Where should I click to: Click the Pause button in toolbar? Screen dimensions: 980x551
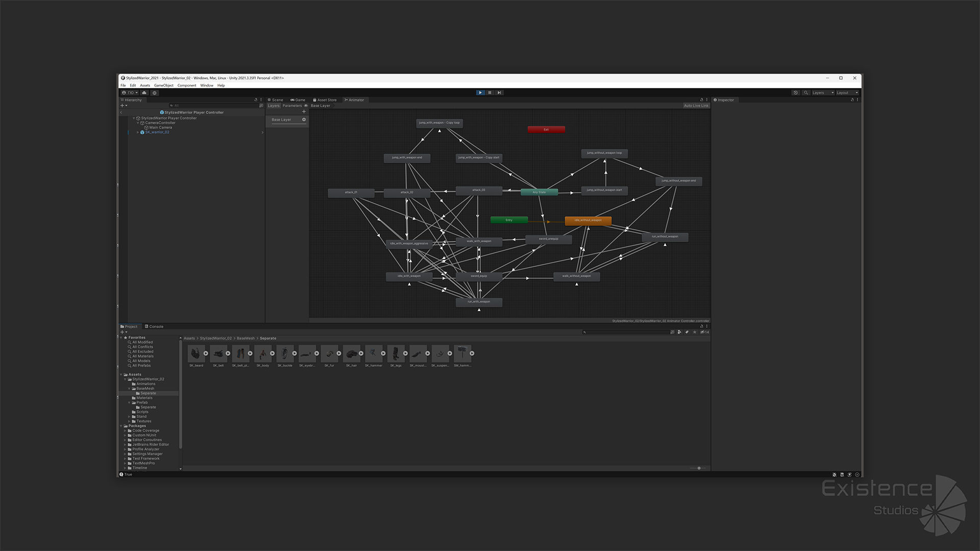point(489,93)
